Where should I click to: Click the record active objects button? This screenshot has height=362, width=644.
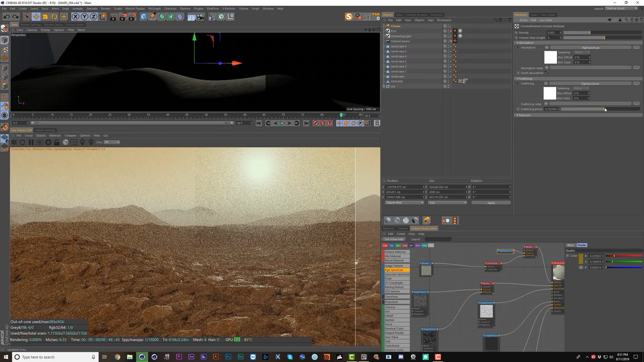(316, 123)
